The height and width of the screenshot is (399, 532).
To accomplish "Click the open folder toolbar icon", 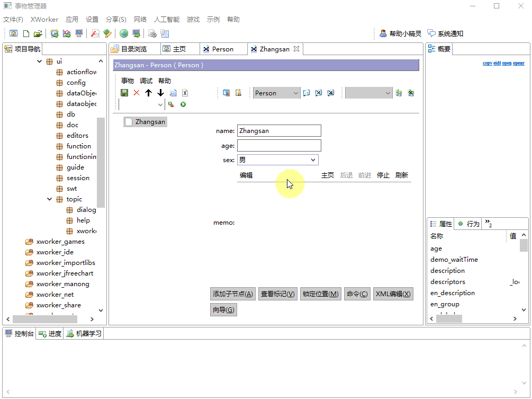I will [38, 33].
